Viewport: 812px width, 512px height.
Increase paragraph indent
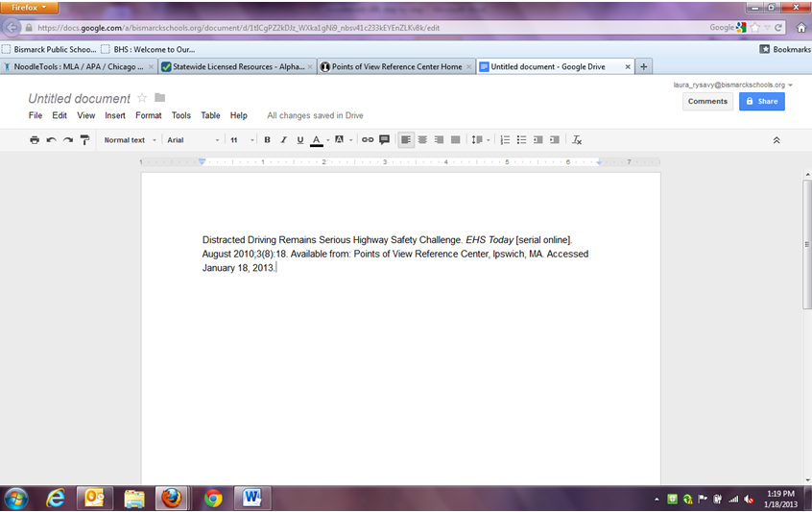pos(555,140)
